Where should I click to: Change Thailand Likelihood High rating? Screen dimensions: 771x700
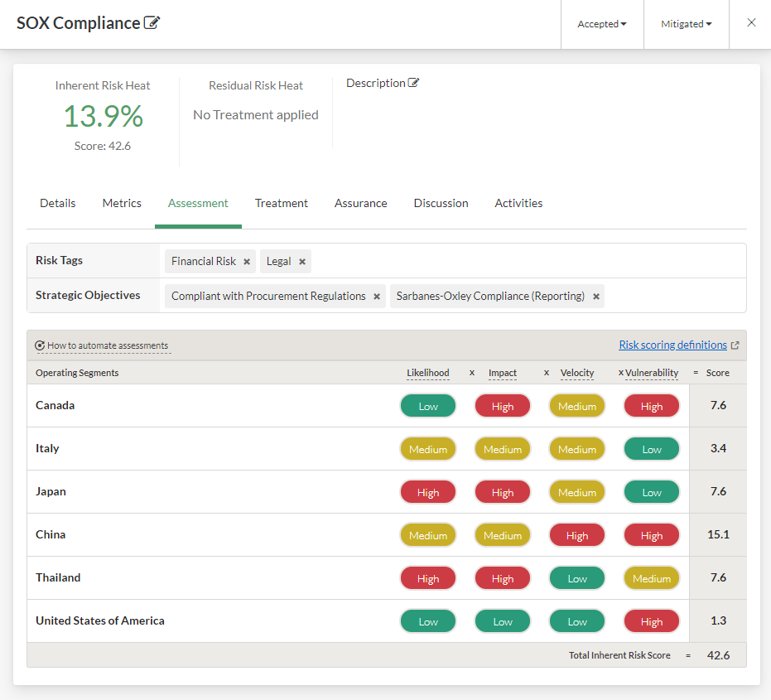click(x=428, y=578)
